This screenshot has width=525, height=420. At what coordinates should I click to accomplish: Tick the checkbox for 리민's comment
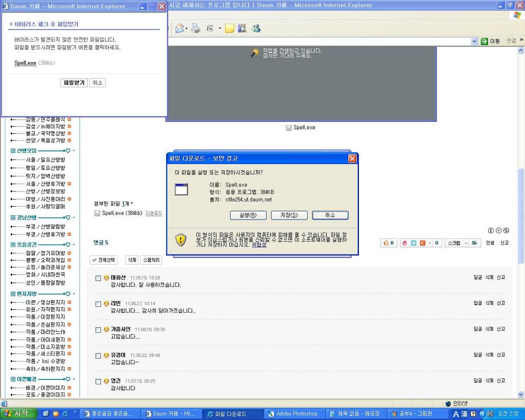click(98, 304)
